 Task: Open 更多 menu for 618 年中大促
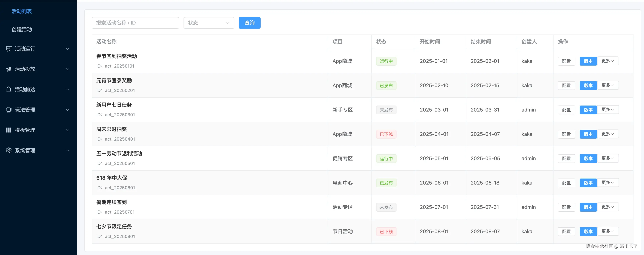click(x=608, y=183)
